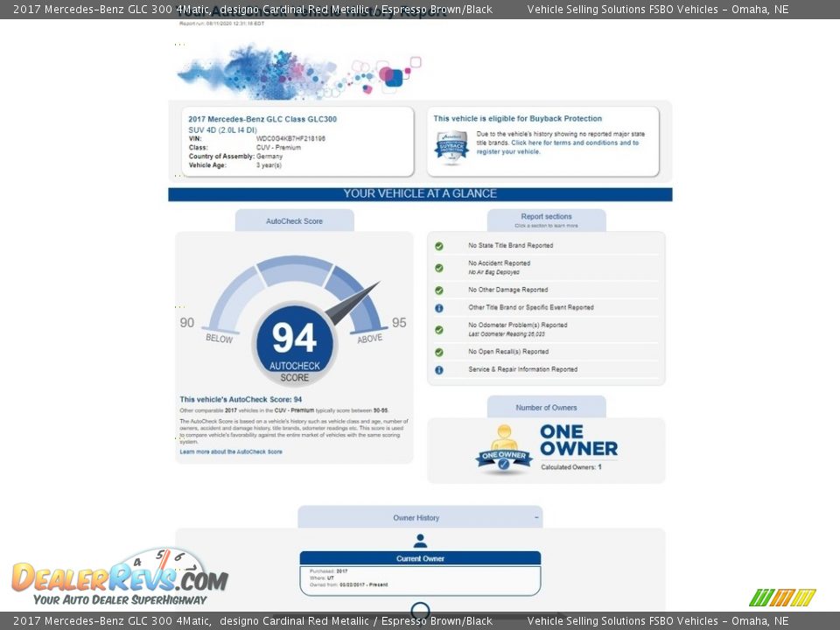Click green check beside No Open Recall(s)
The height and width of the screenshot is (630, 840).
coord(438,353)
